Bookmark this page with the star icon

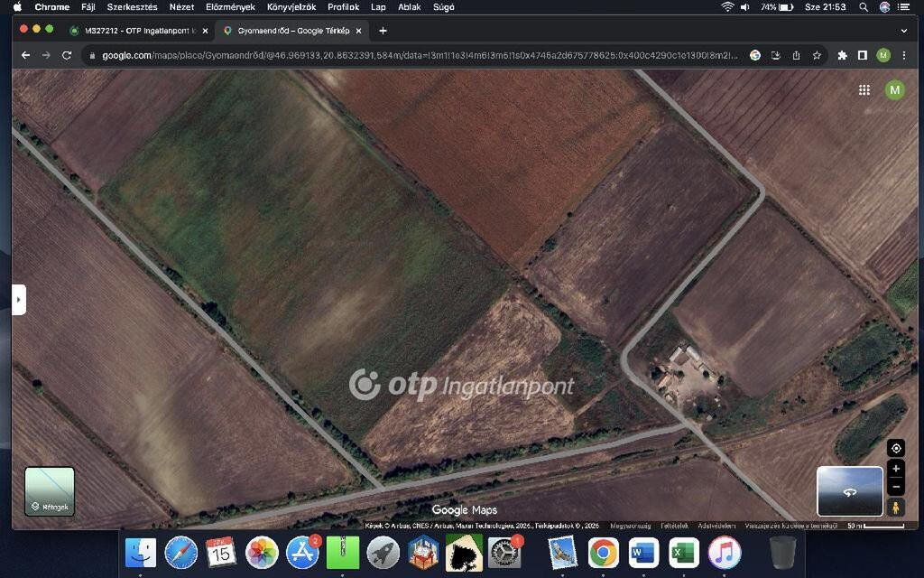(817, 55)
